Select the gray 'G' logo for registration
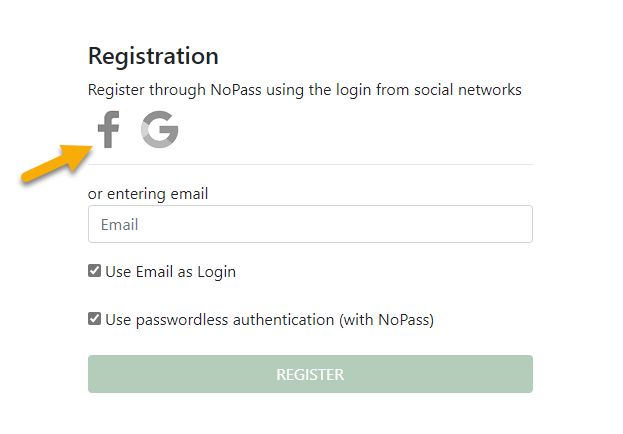623x434 pixels. pos(159,130)
